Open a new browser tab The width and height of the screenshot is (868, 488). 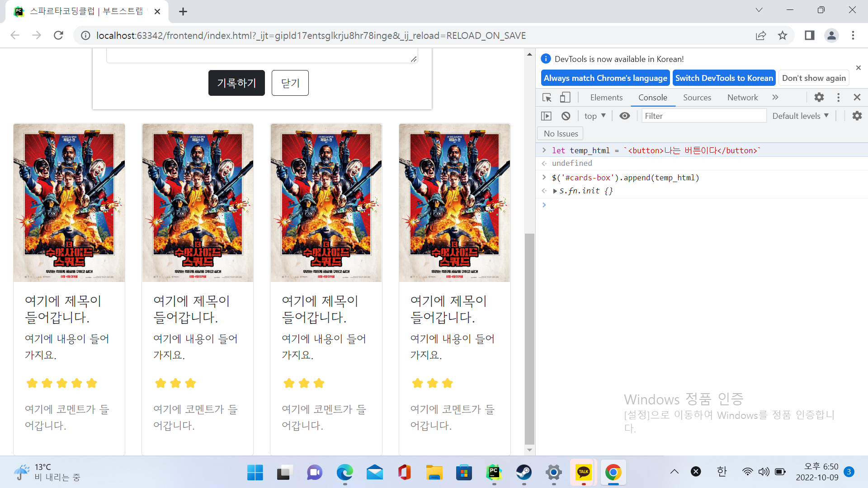tap(183, 11)
